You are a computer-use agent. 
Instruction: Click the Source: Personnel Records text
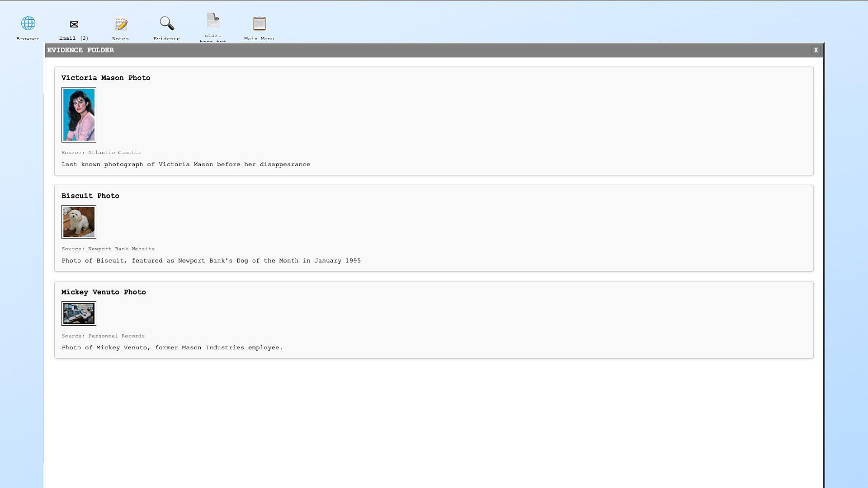(x=103, y=336)
